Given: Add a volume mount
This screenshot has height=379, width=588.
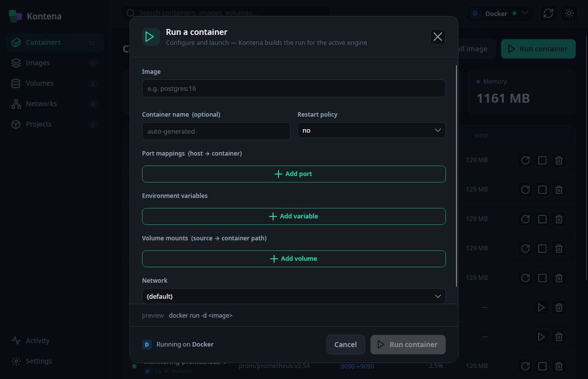Looking at the screenshot, I should coord(294,259).
